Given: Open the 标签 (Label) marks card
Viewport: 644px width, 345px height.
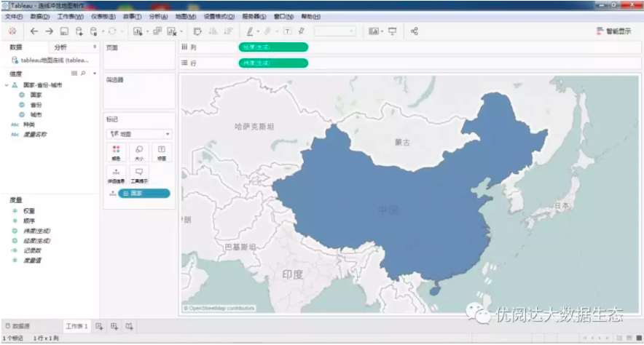Looking at the screenshot, I should coord(161,151).
